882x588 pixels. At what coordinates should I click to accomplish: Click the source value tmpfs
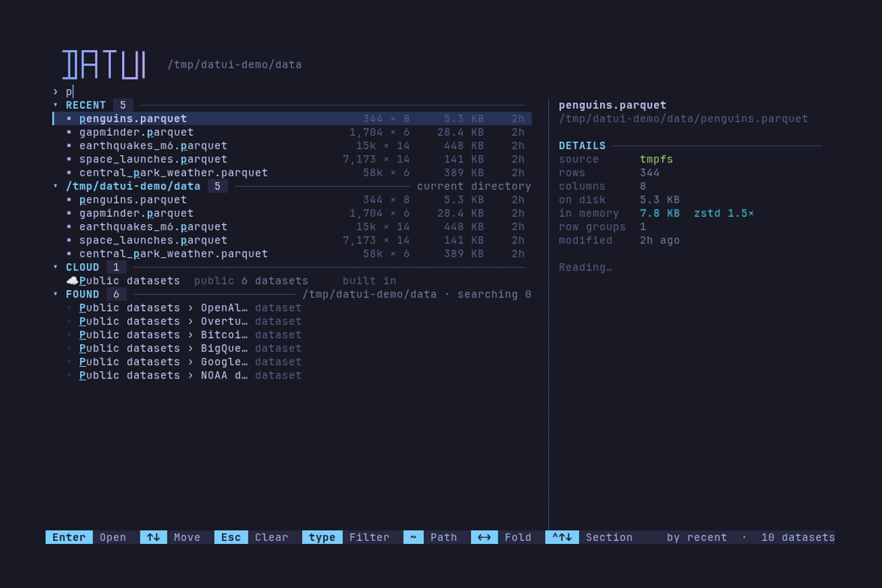click(x=656, y=159)
